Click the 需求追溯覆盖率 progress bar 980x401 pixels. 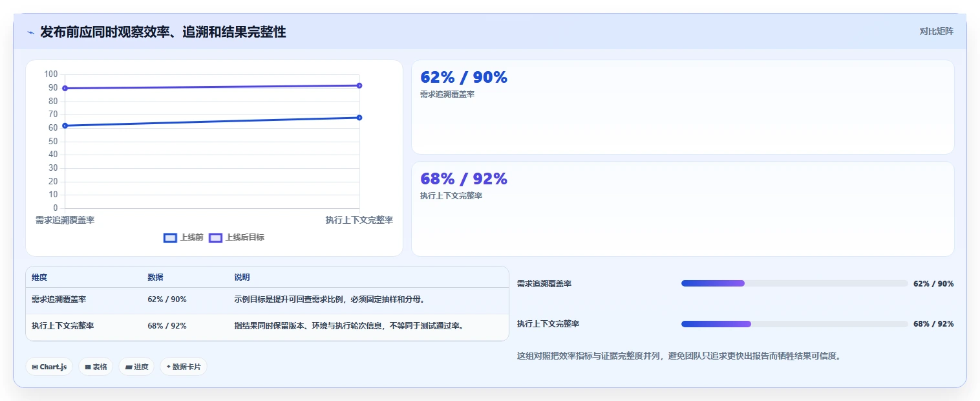pos(794,283)
